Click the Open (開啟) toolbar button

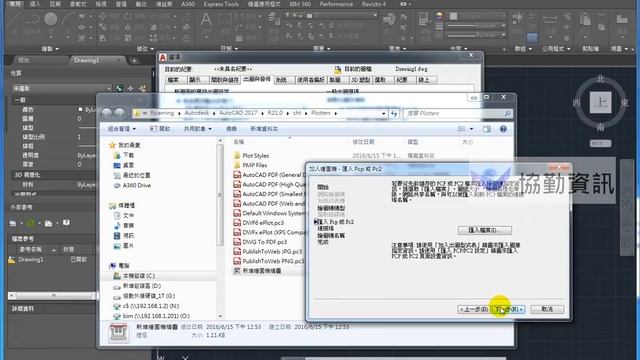point(160,129)
